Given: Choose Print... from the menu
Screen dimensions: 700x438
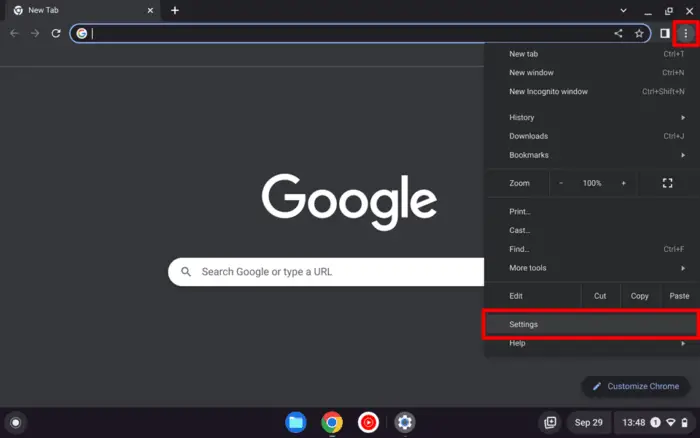Looking at the screenshot, I should [x=592, y=212].
